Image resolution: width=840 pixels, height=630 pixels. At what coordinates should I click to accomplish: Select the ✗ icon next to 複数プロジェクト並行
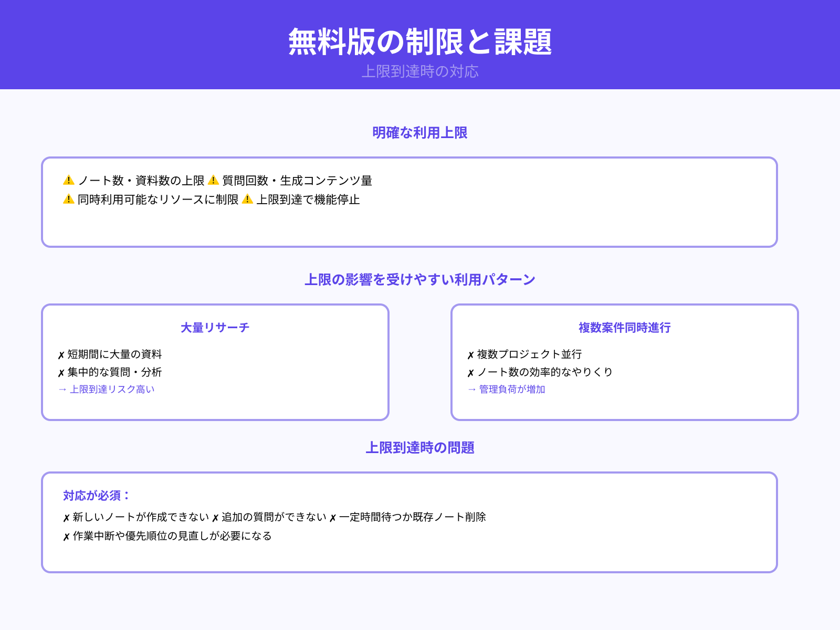pyautogui.click(x=470, y=354)
